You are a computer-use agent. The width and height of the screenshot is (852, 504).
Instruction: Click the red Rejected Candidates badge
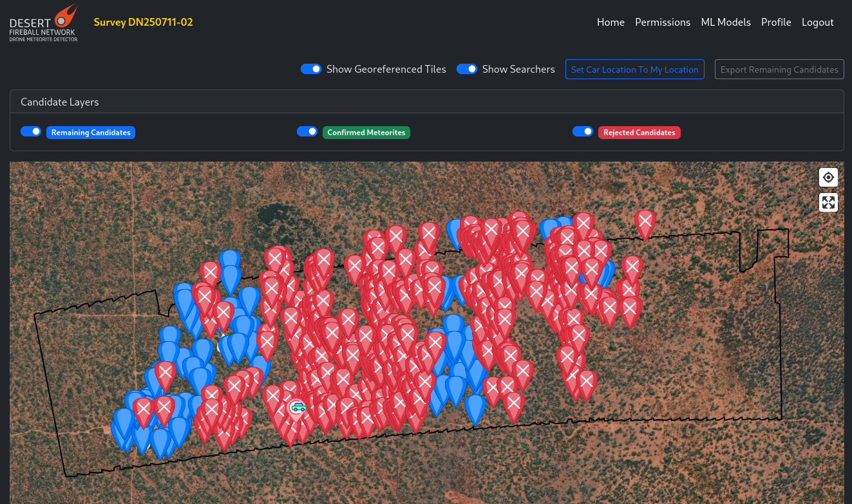(639, 133)
